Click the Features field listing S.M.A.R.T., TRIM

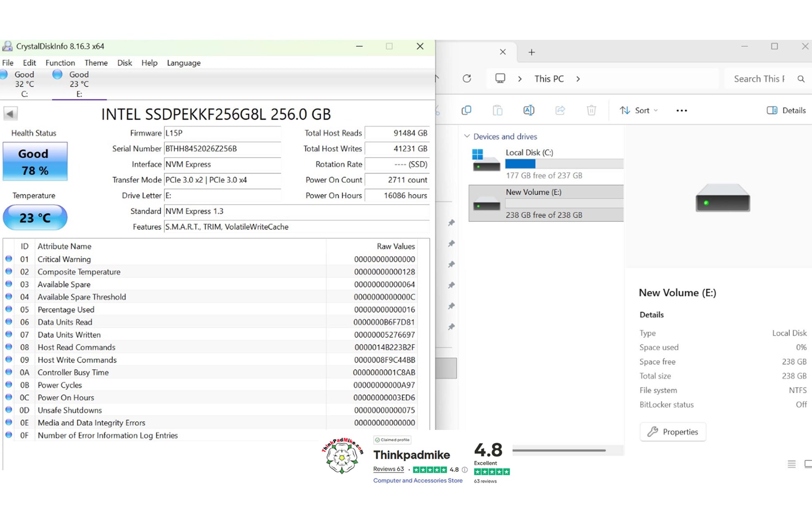tap(297, 226)
